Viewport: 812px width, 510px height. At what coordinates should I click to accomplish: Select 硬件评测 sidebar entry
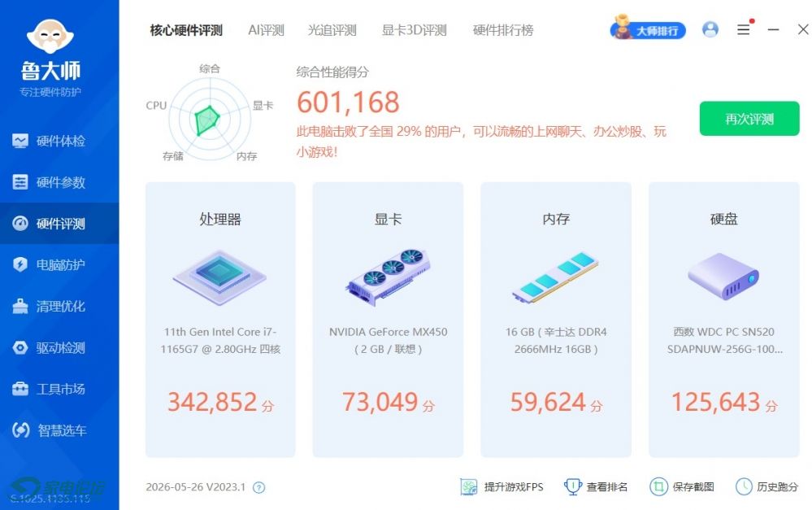pos(59,224)
